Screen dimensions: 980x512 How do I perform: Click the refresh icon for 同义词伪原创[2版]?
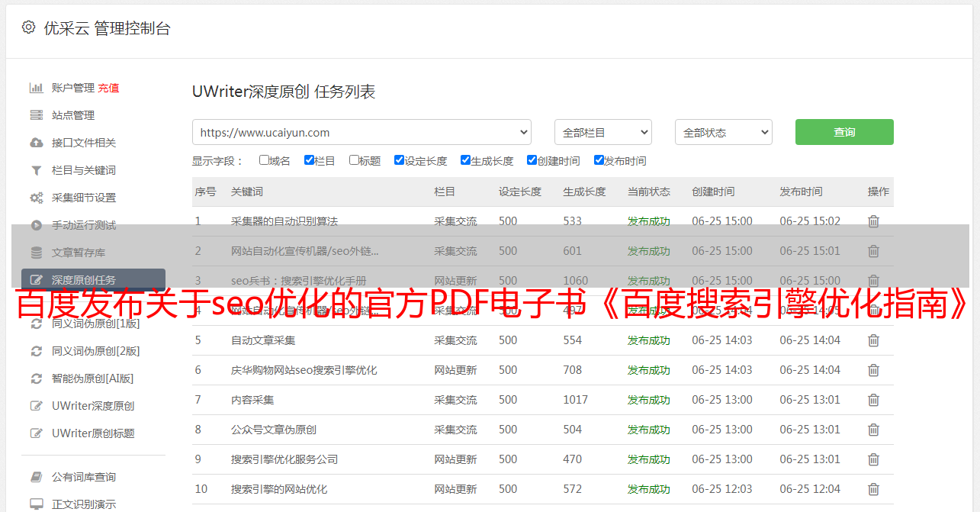[x=36, y=351]
